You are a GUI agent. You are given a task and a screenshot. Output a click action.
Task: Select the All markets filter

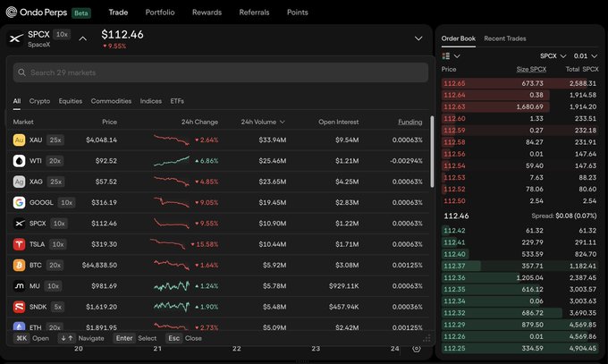(x=17, y=101)
